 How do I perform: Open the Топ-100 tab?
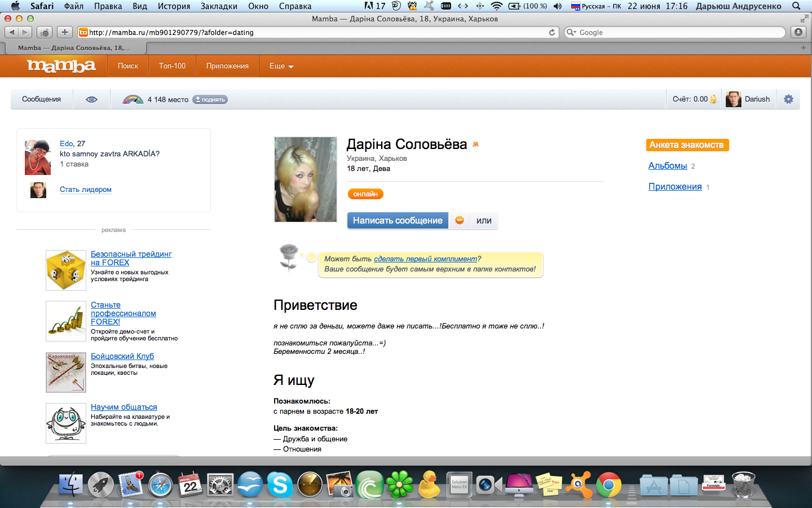(172, 66)
